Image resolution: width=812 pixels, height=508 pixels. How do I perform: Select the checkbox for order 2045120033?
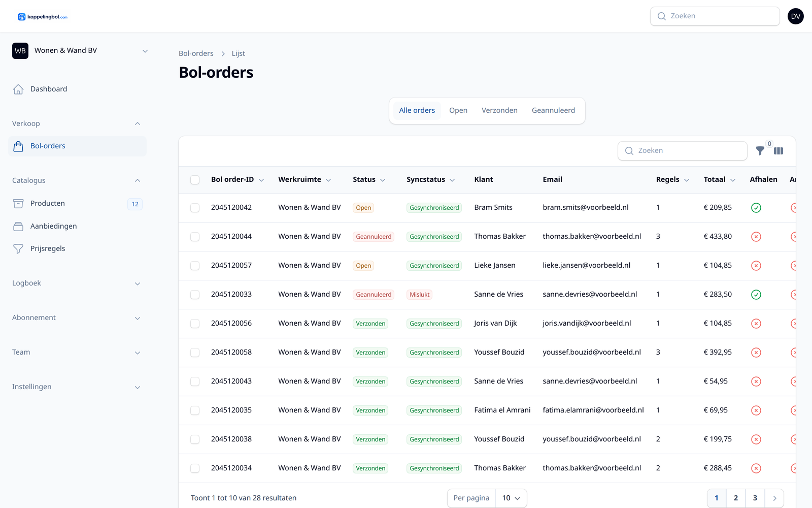[x=195, y=295]
